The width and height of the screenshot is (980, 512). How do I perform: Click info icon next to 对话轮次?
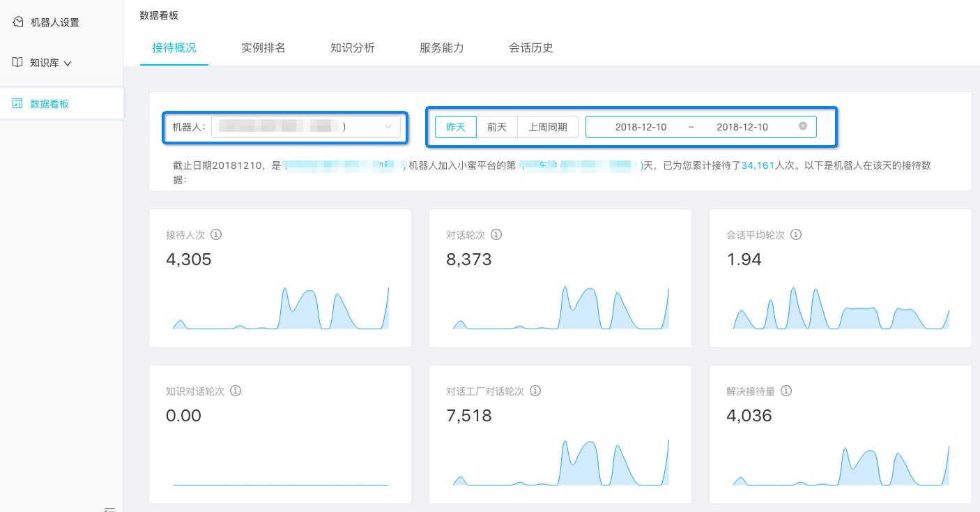[496, 235]
